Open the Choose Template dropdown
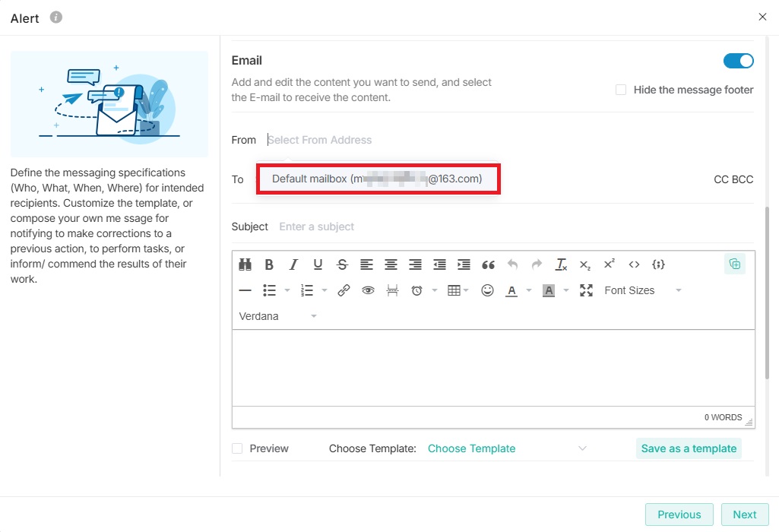Screen dimensions: 779x532 pos(507,448)
